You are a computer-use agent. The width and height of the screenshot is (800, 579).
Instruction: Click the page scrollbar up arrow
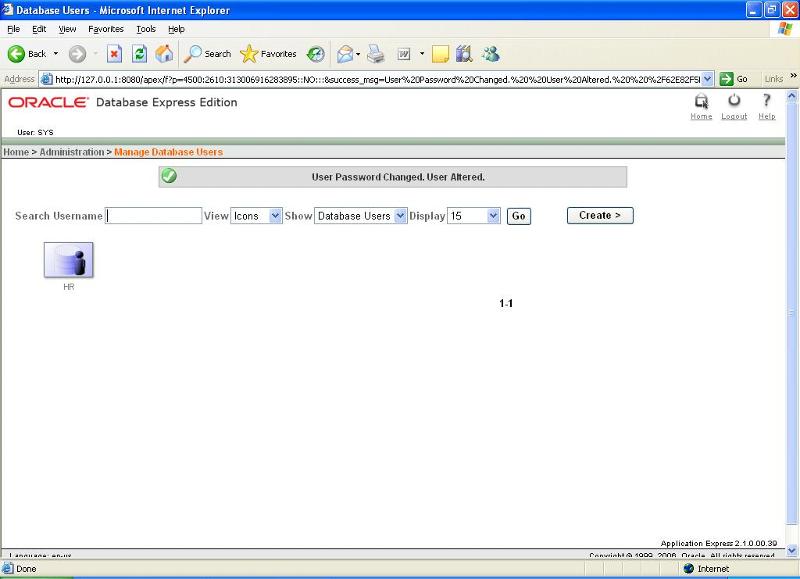coord(792,96)
